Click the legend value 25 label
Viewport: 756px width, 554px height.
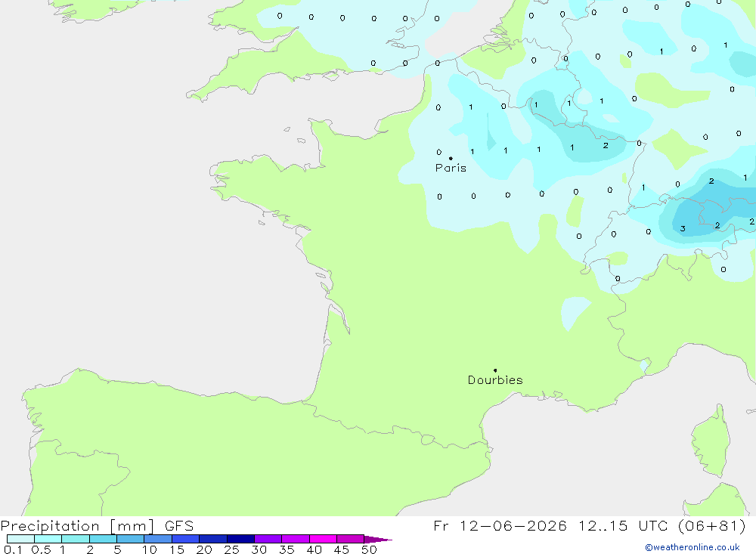[x=231, y=549]
